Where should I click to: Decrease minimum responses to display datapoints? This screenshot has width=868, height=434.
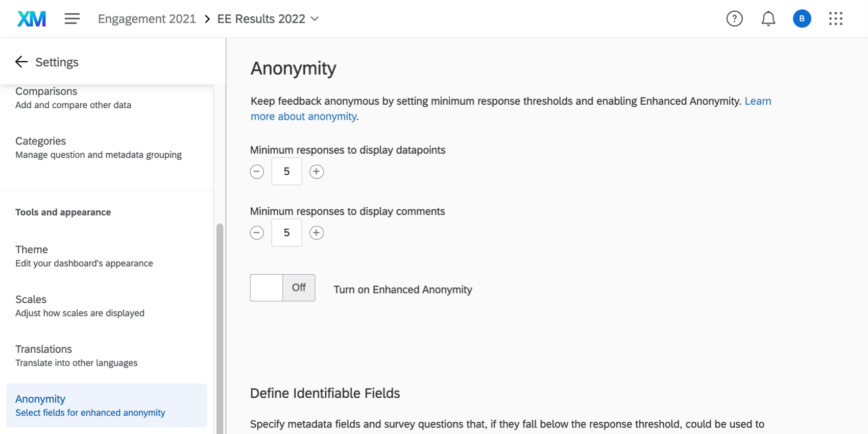(257, 172)
